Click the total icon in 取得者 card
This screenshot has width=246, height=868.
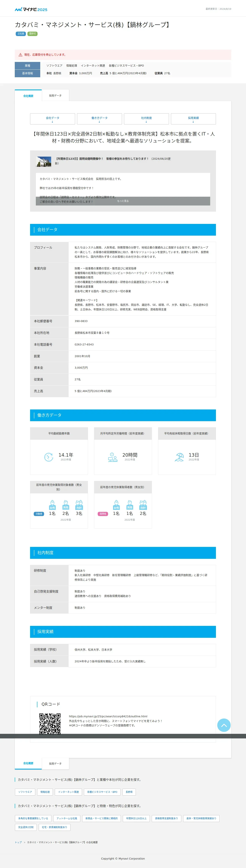[x=143, y=505]
